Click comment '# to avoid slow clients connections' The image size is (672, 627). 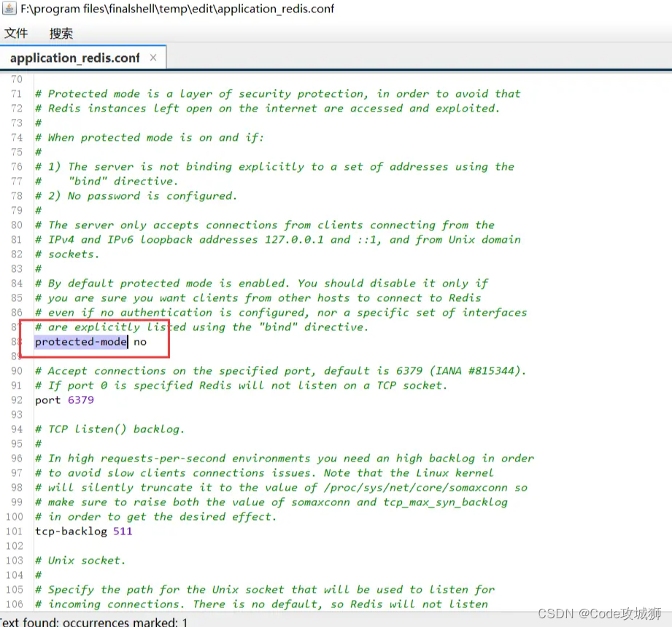(264, 473)
